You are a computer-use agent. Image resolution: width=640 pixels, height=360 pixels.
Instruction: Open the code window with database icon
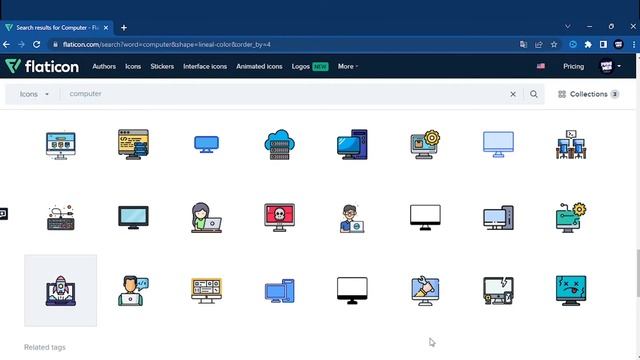[133, 144]
